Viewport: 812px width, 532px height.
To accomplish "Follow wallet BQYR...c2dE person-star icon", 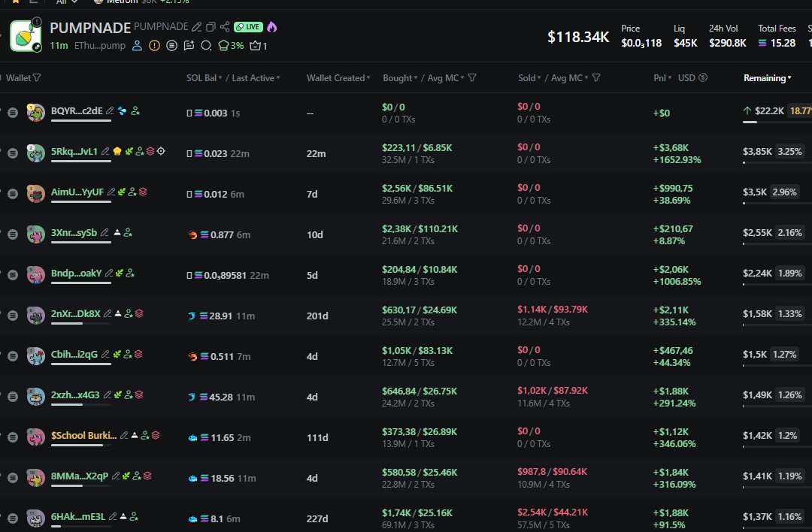I will [x=135, y=110].
